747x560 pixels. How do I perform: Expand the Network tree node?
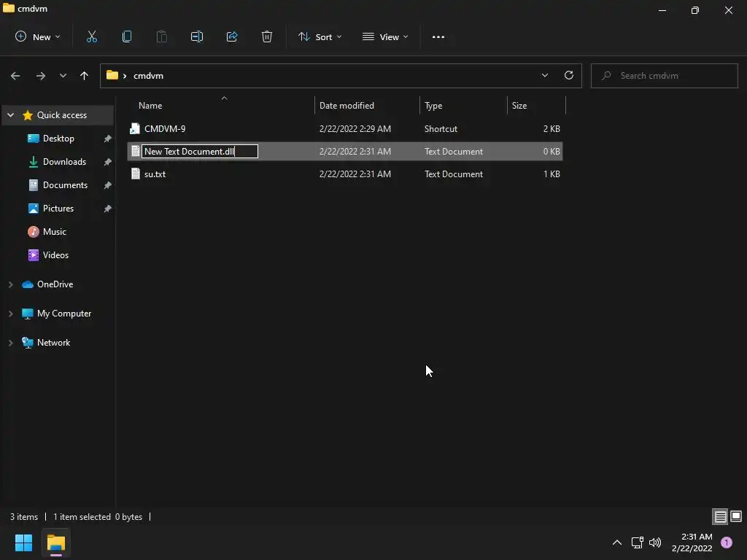tap(10, 343)
